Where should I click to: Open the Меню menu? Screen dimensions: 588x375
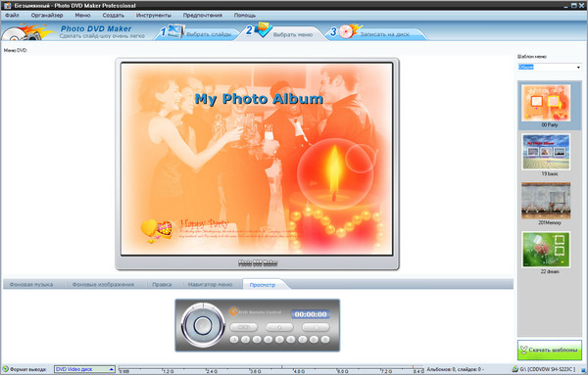pos(82,16)
